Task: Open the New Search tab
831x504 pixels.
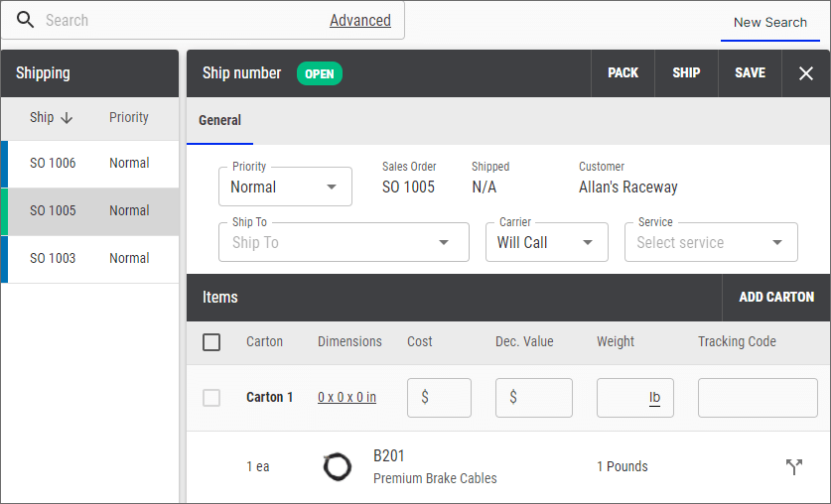Action: [x=769, y=22]
